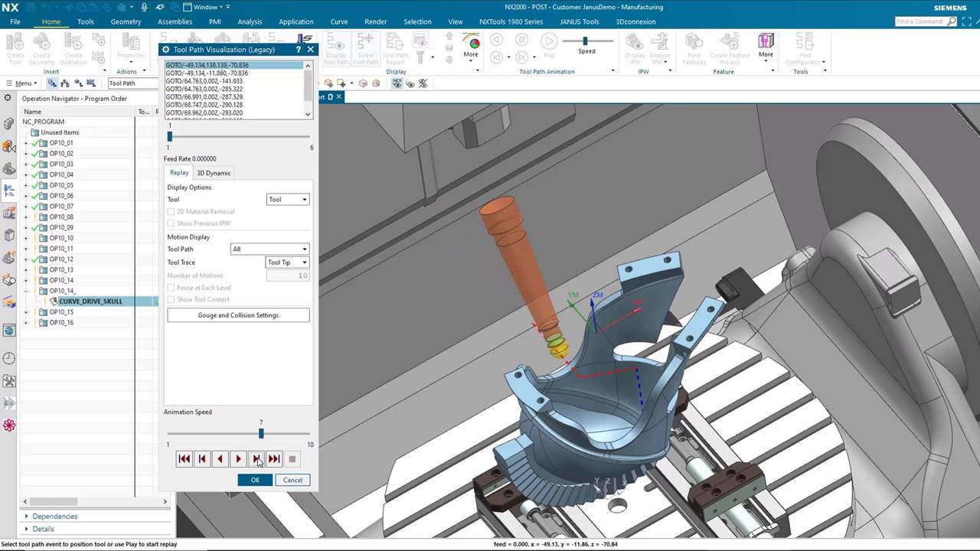Start forward playback of tool path
980x551 pixels.
[238, 458]
